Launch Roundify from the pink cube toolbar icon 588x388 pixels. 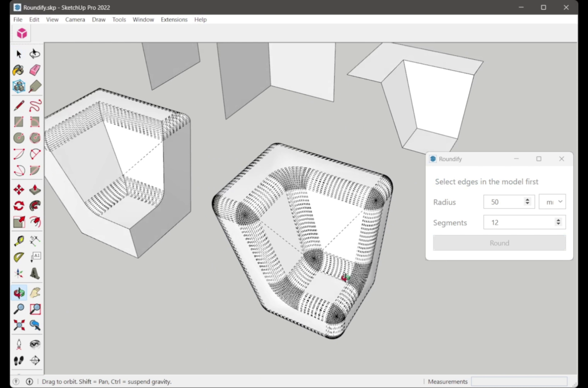point(22,33)
